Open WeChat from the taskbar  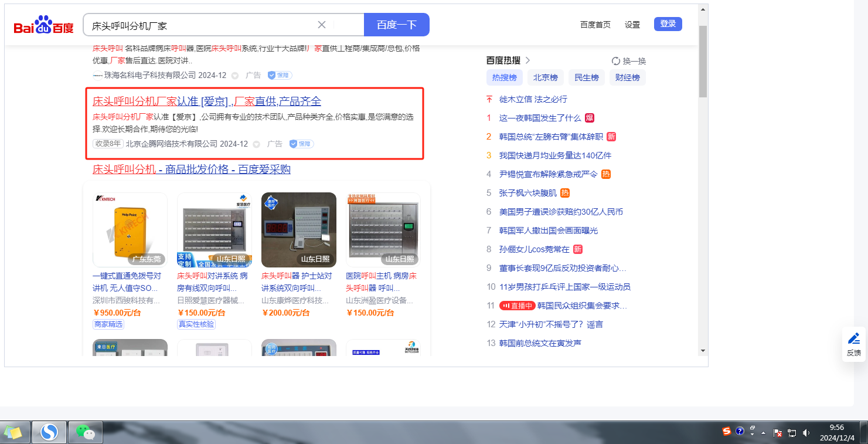tap(86, 432)
